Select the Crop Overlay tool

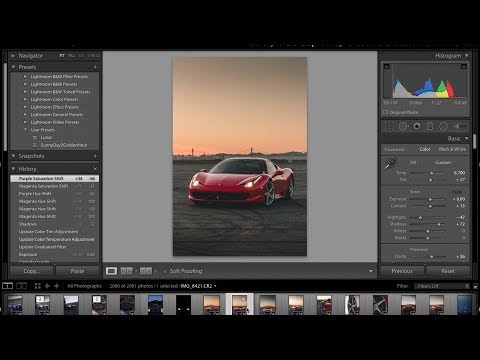(x=389, y=126)
